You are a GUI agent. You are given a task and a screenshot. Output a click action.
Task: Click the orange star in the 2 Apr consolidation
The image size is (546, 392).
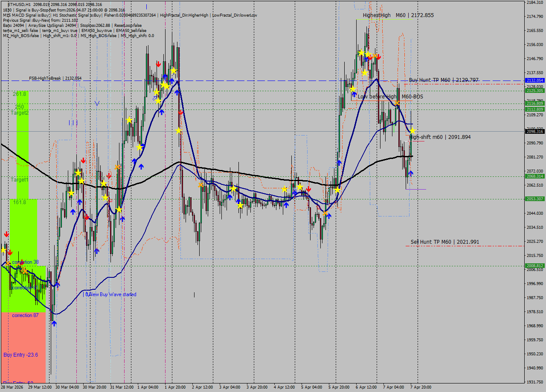click(x=200, y=185)
